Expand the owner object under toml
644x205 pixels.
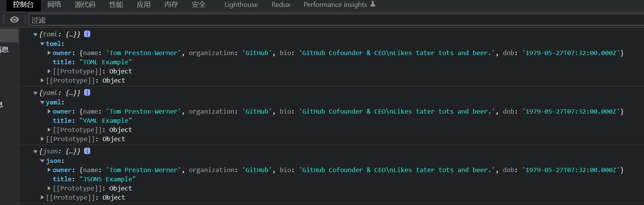(x=49, y=53)
